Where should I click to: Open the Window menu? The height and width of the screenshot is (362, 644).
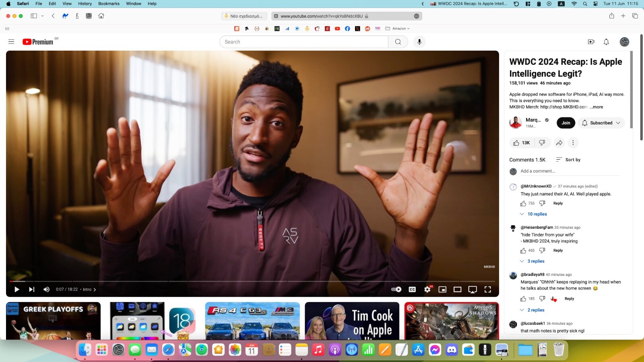[x=134, y=4]
